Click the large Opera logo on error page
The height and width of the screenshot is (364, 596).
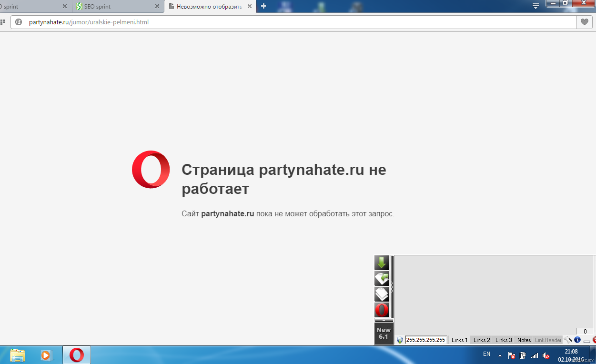151,169
